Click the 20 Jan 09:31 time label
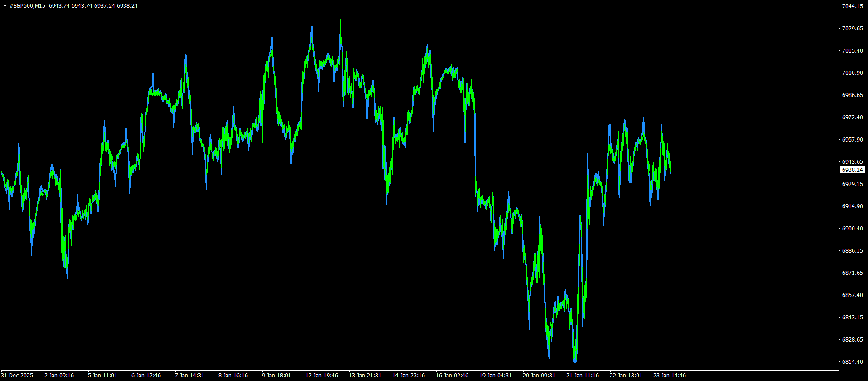The image size is (868, 381). coord(539,376)
